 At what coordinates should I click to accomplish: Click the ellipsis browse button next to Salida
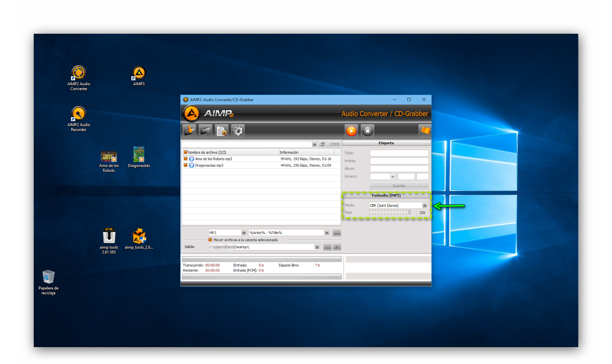tap(327, 247)
